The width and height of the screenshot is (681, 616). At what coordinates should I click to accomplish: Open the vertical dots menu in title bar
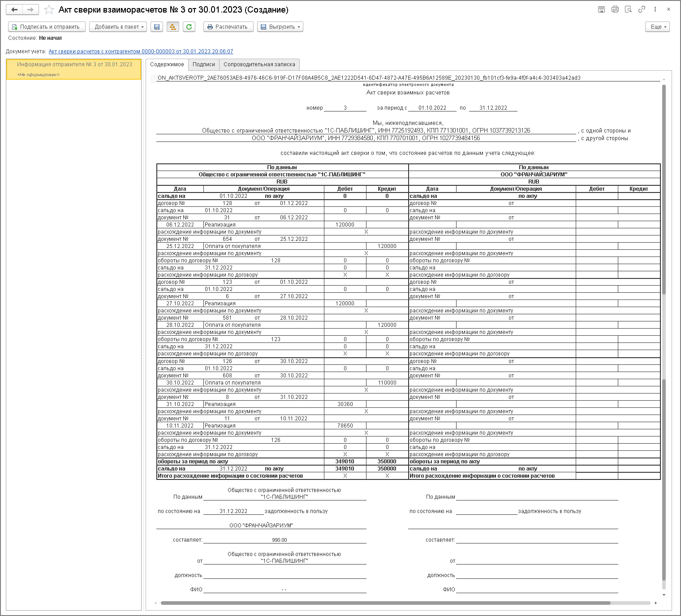655,9
